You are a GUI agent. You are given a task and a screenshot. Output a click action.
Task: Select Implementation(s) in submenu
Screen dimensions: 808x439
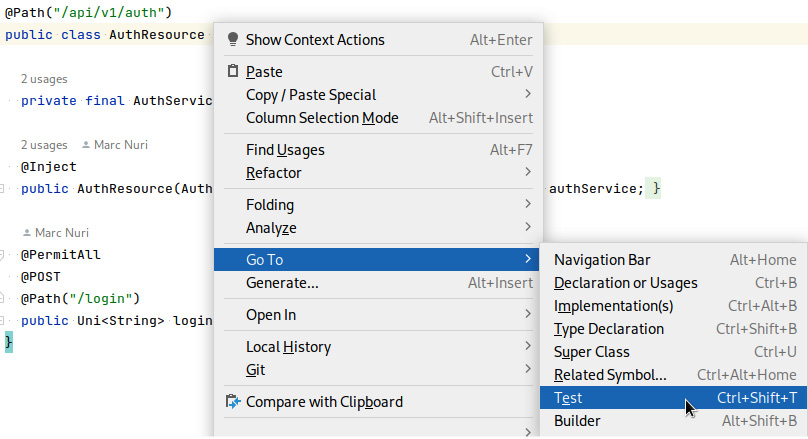coord(674,306)
